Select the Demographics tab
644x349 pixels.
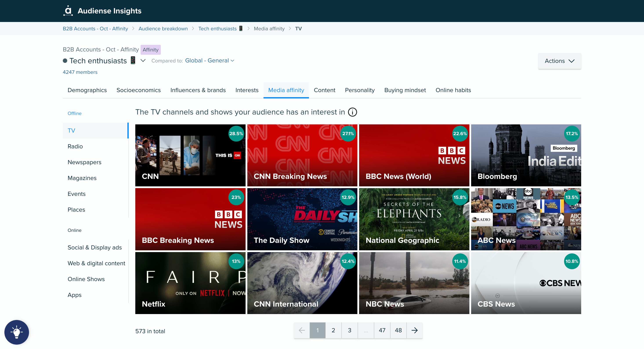click(x=87, y=90)
